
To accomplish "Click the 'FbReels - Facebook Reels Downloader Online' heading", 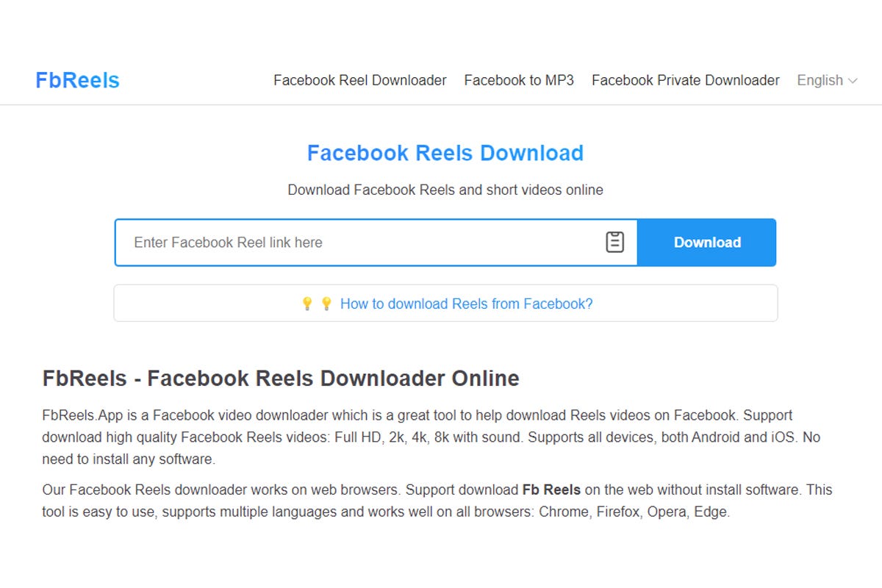I will (280, 378).
